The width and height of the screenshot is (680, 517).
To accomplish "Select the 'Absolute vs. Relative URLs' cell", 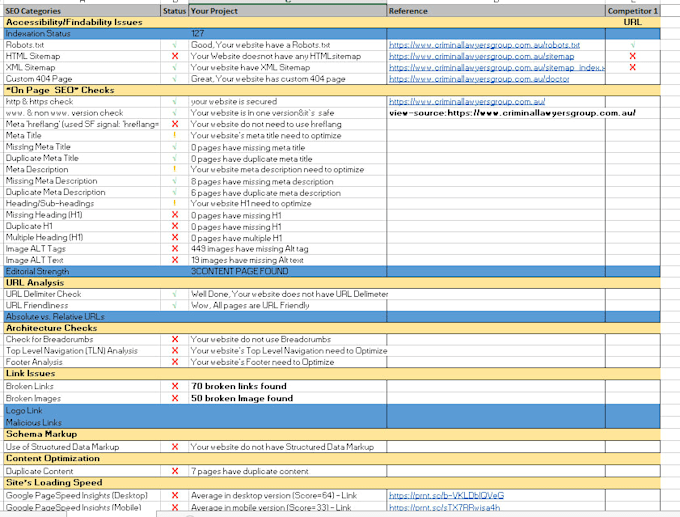I will 82,317.
